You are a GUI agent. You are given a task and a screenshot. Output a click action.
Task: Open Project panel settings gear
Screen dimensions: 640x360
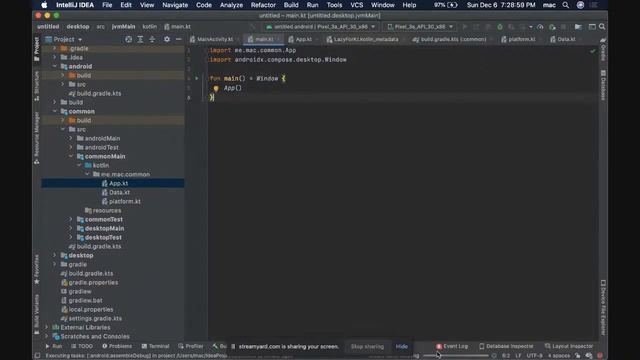click(x=167, y=39)
